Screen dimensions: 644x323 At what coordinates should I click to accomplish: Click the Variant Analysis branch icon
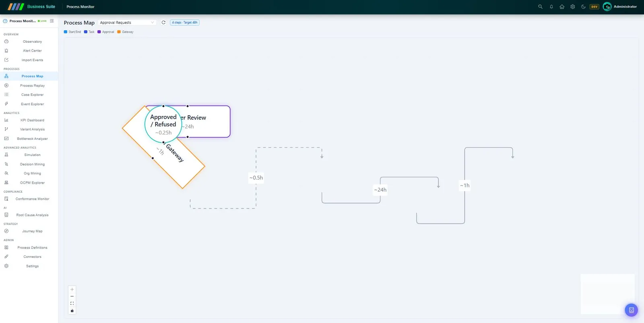6,129
